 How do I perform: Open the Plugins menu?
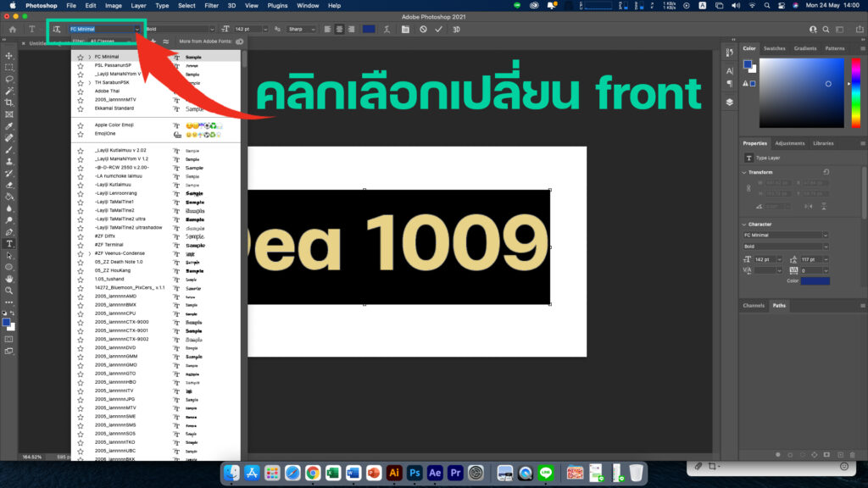point(277,6)
